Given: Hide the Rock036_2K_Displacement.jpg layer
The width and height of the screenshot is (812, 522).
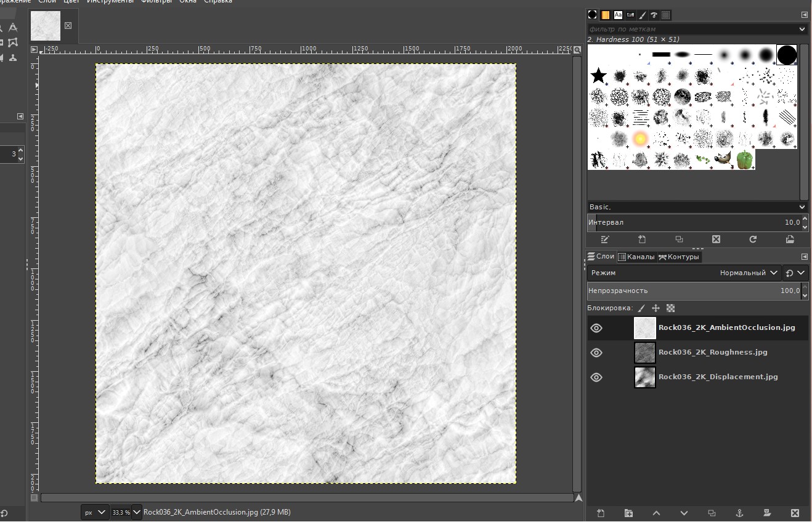Looking at the screenshot, I should point(596,377).
